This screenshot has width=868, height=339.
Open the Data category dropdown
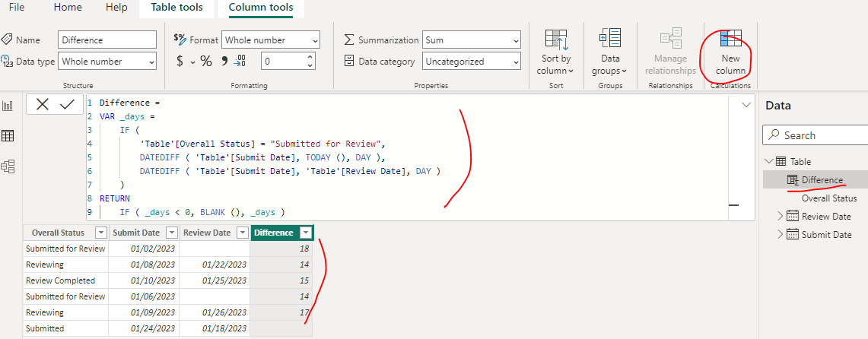coord(471,62)
